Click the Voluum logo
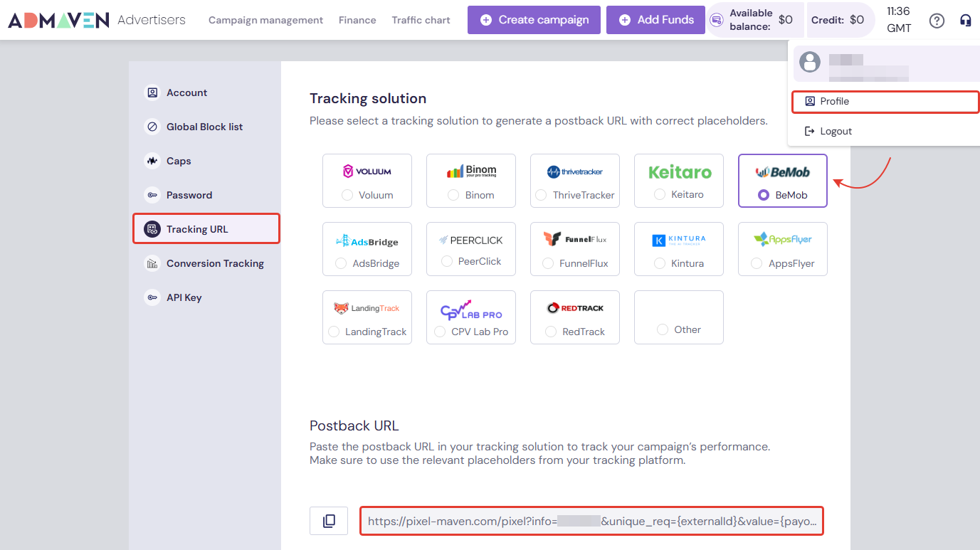Viewport: 980px width, 550px height. pos(367,171)
